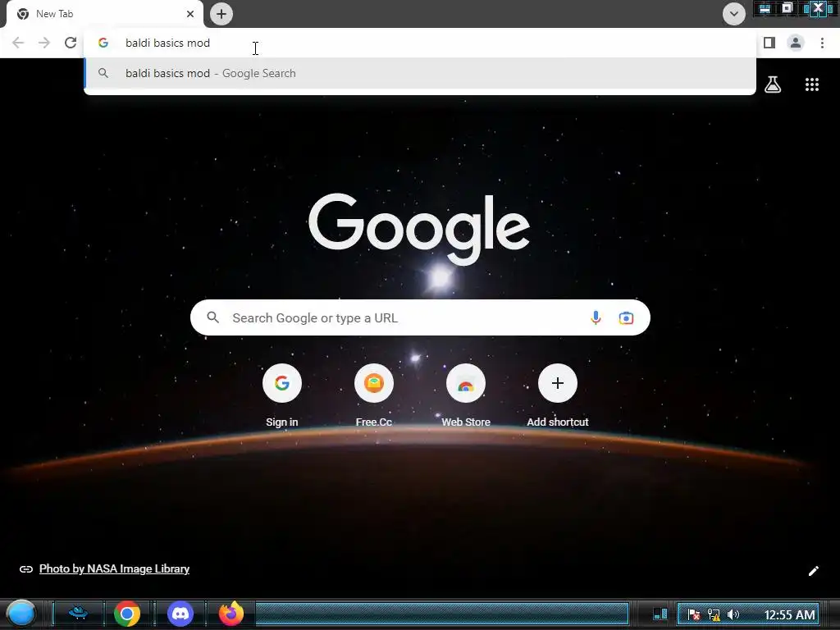Image resolution: width=840 pixels, height=630 pixels.
Task: Close the New Tab tab
Action: coord(190,14)
